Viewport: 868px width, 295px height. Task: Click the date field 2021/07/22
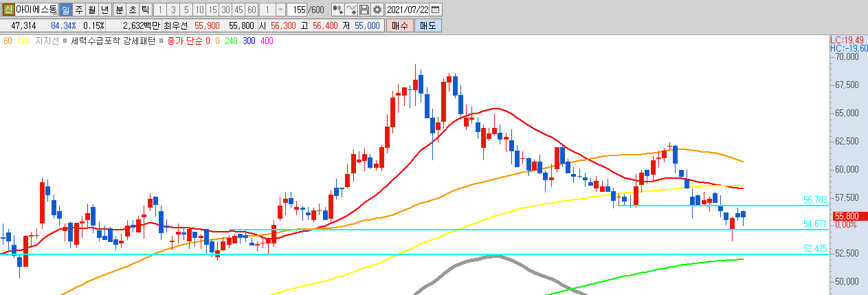coord(408,10)
